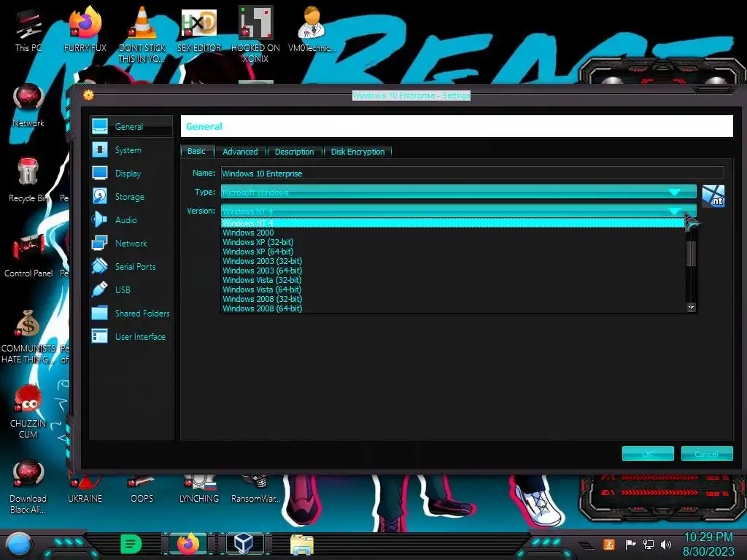The image size is (747, 560).
Task: Launch the SEX EDITOR HxD shortcut
Action: click(199, 29)
